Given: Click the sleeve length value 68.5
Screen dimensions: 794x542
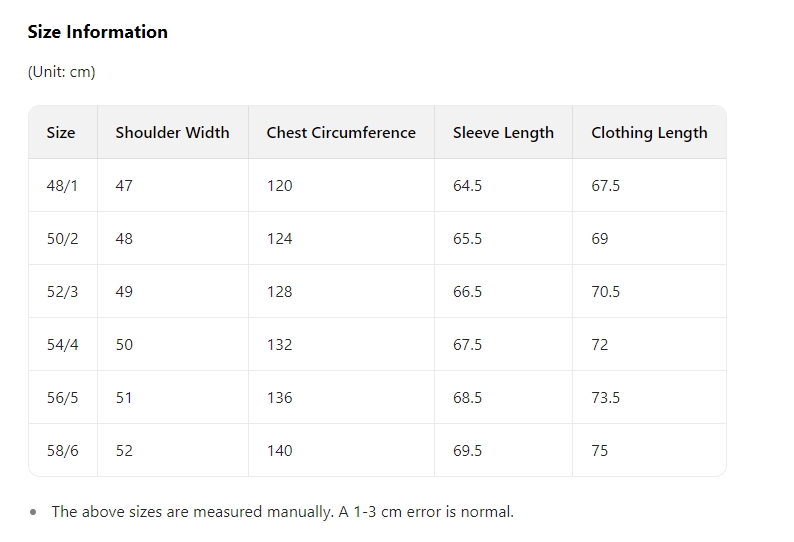Looking at the screenshot, I should pos(467,397).
